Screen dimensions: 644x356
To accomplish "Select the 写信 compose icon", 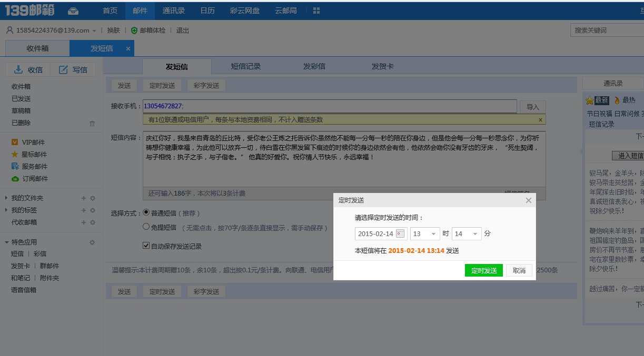I will [64, 69].
